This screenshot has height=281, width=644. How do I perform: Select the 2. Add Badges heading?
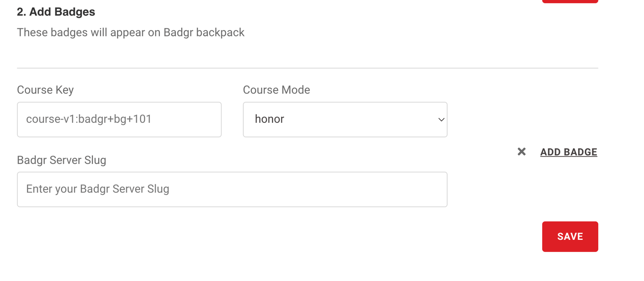[55, 12]
